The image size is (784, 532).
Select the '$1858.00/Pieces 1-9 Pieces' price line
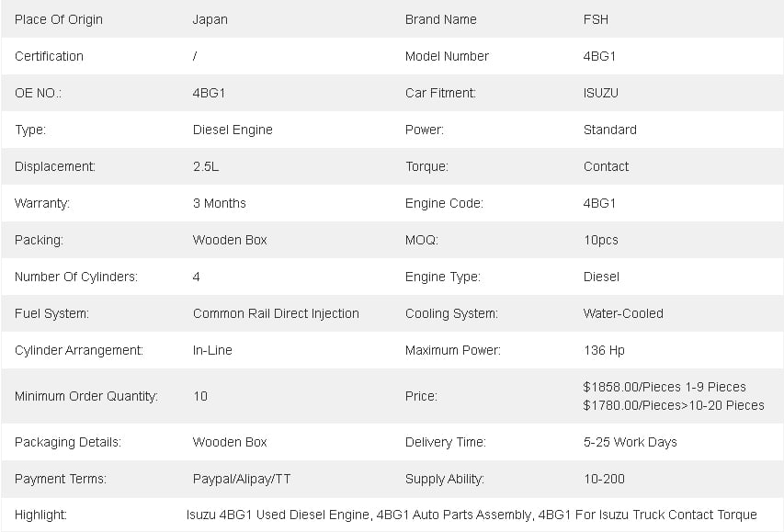(x=665, y=387)
